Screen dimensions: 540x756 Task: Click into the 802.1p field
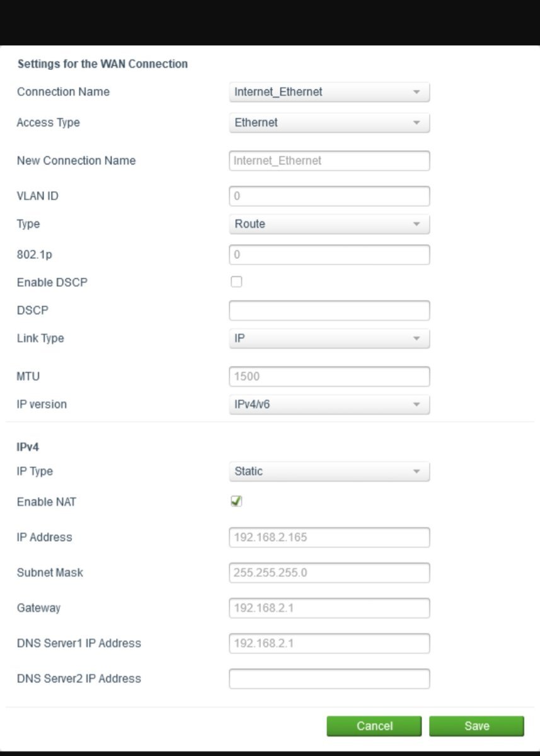pyautogui.click(x=329, y=255)
